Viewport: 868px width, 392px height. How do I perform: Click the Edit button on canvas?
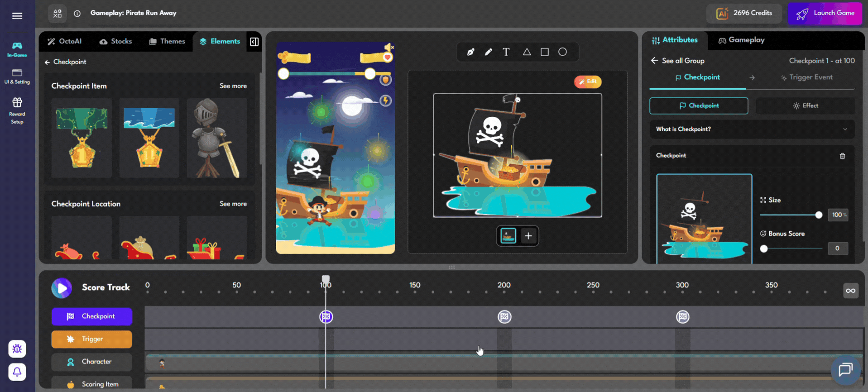[588, 81]
